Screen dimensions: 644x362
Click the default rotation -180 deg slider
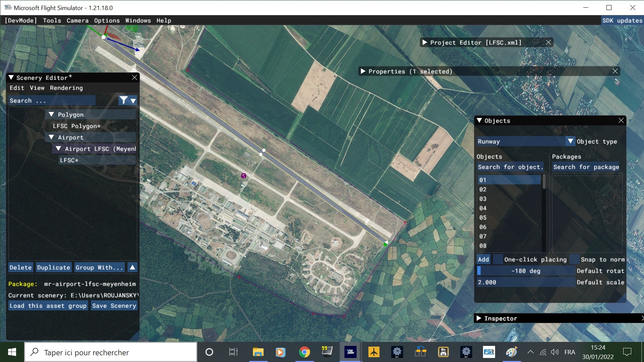tap(526, 271)
